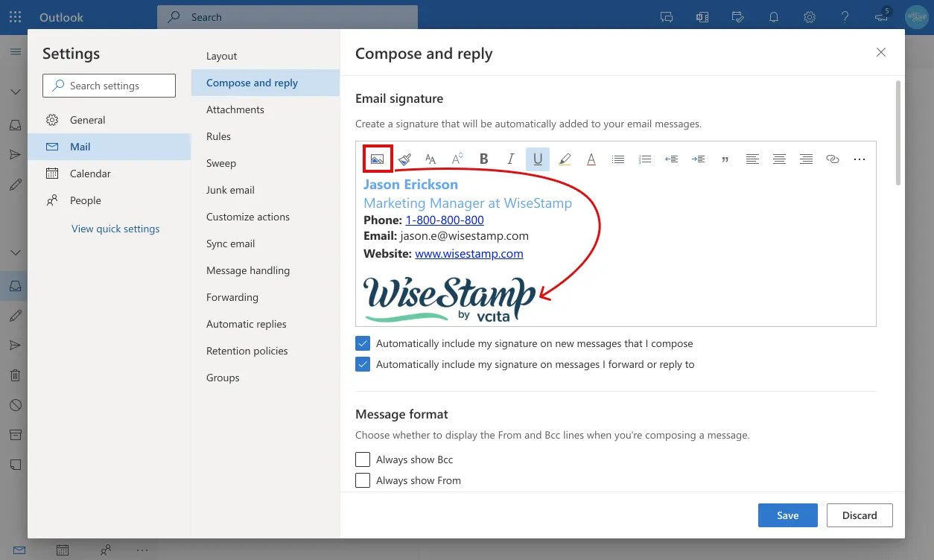This screenshot has width=934, height=560.
Task: Open the more formatting options menu
Action: point(860,158)
